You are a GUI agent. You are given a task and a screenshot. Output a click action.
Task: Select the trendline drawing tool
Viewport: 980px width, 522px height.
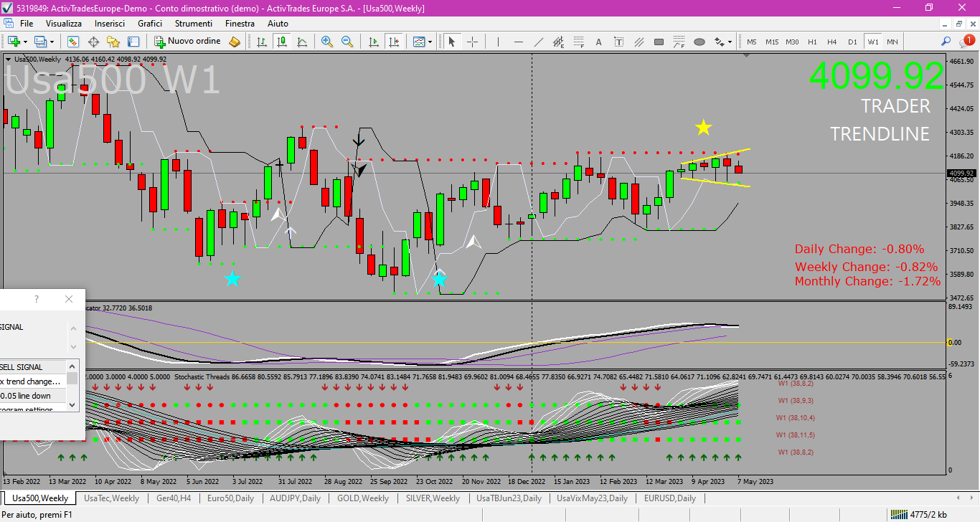pyautogui.click(x=538, y=42)
